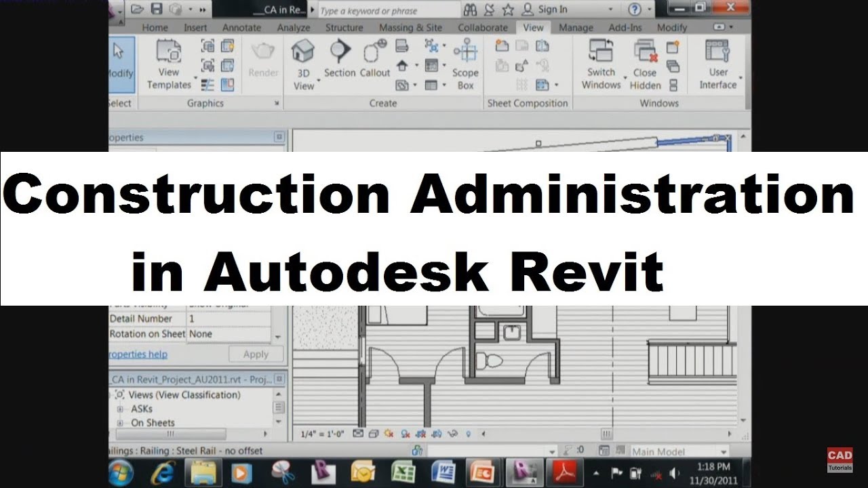Create a 3D View from the ribbon
The height and width of the screenshot is (488, 868).
point(303,65)
